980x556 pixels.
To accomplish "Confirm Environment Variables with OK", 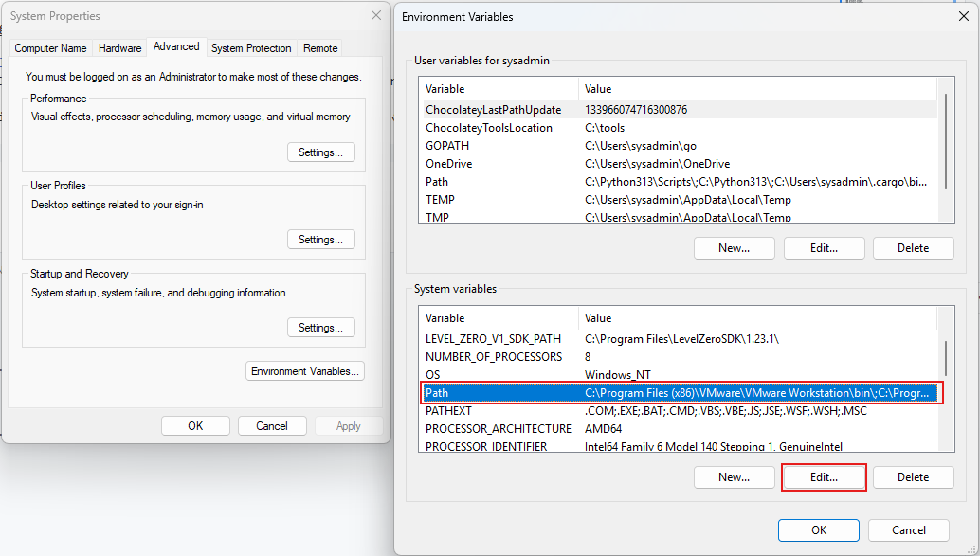I will point(819,530).
